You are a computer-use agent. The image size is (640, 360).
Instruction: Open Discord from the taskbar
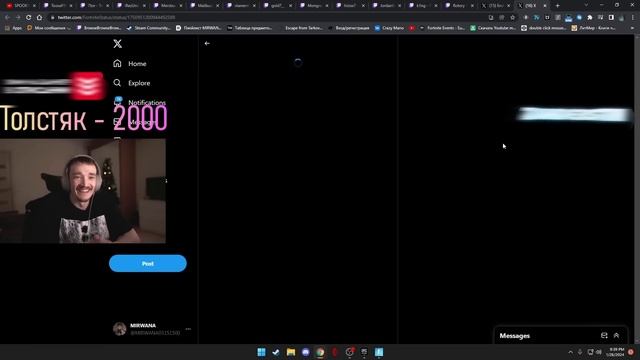coord(305,352)
